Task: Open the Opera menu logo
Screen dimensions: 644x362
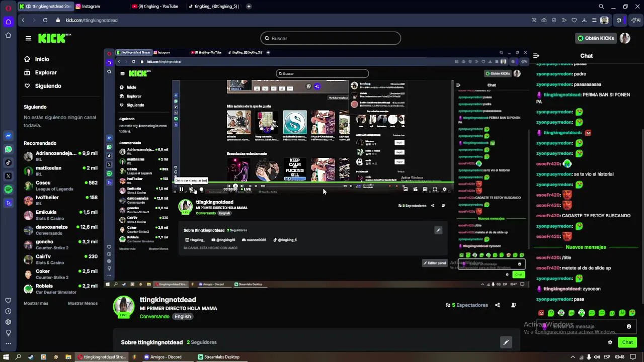Action: tap(8, 8)
